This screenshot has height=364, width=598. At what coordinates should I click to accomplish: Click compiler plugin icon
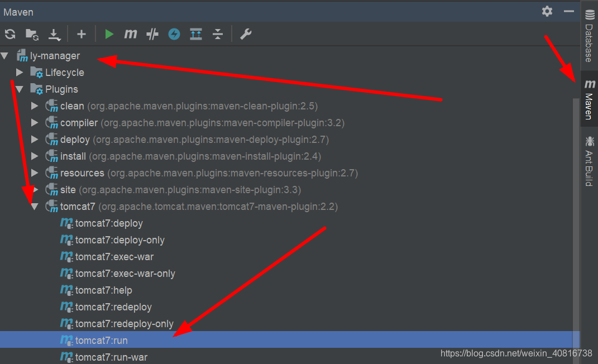pyautogui.click(x=51, y=123)
